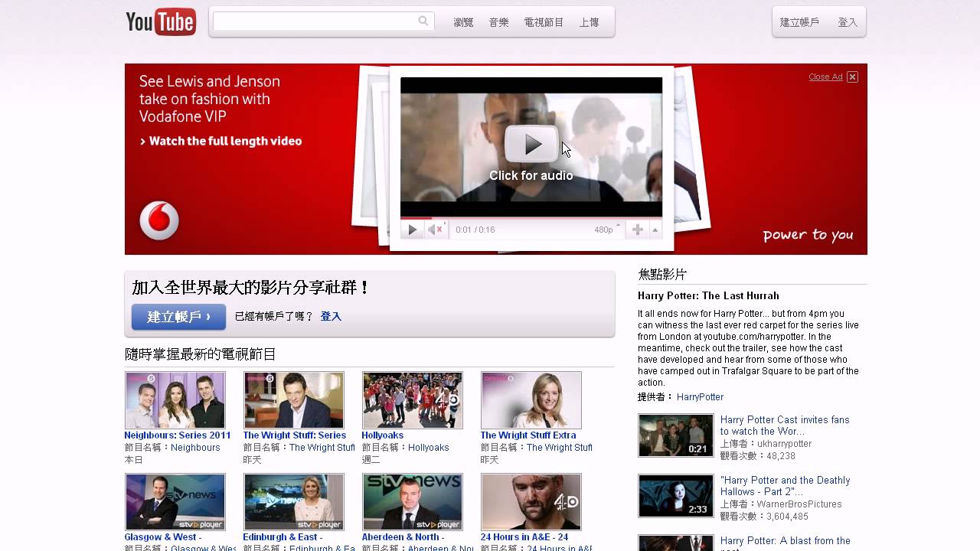This screenshot has width=980, height=551.
Task: Click the 隨時掌握最新的電視節目 heading
Action: (x=201, y=354)
